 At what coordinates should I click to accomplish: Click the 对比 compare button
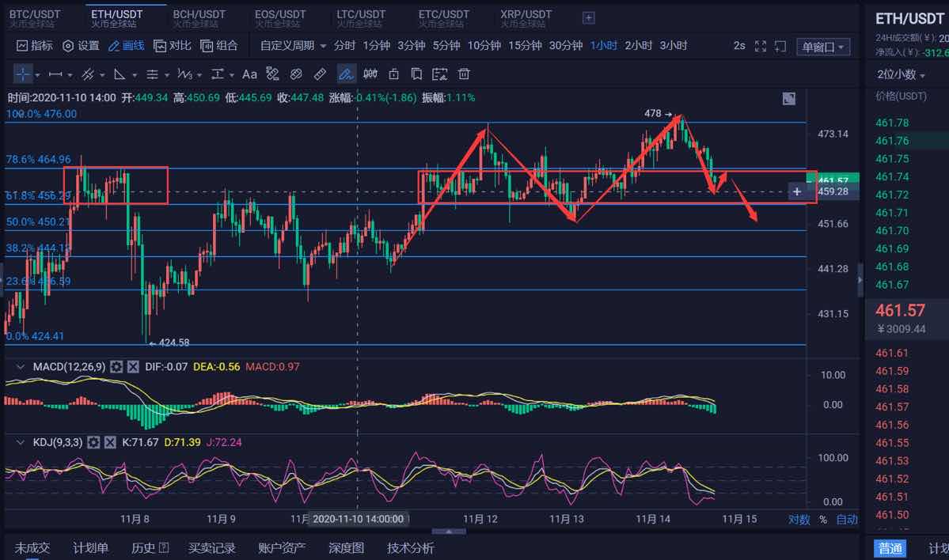point(180,45)
